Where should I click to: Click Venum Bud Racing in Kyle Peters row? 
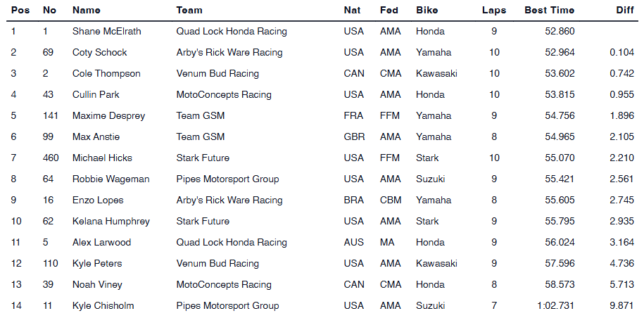click(x=217, y=264)
